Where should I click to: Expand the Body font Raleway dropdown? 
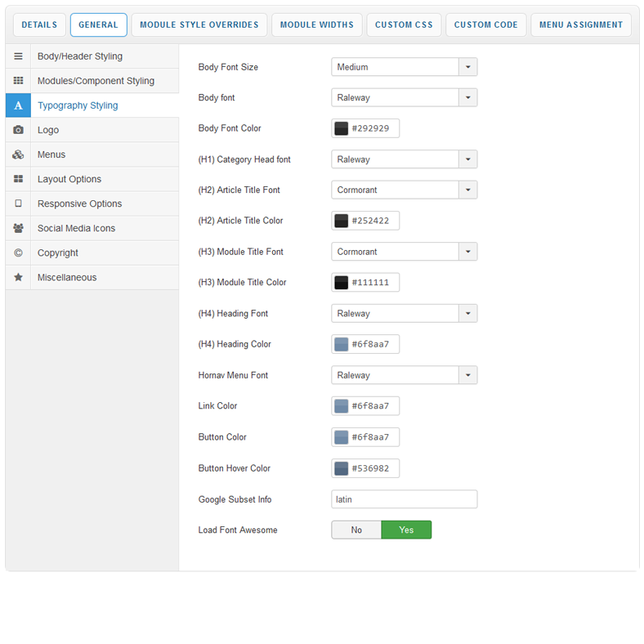click(404, 98)
